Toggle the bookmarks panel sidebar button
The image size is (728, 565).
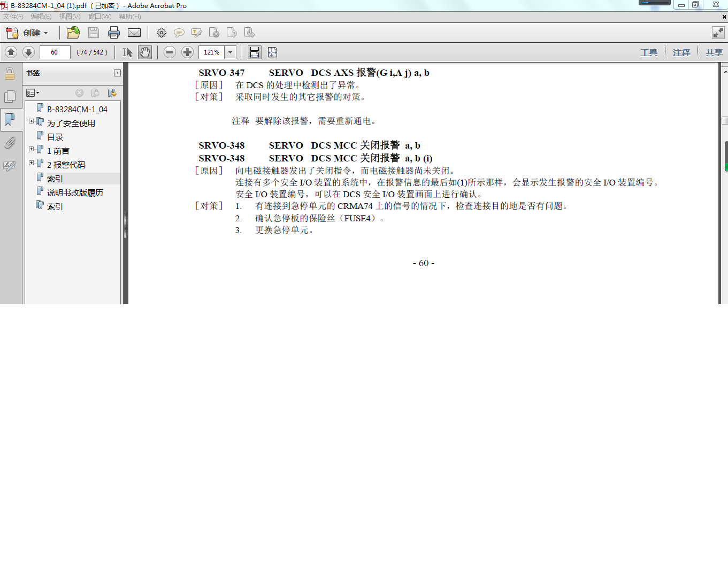(x=10, y=119)
